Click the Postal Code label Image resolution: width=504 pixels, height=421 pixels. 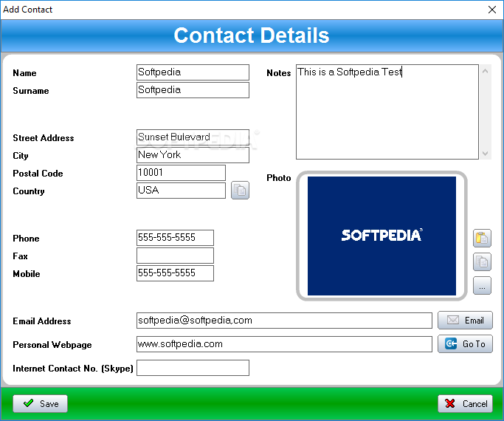coord(38,174)
